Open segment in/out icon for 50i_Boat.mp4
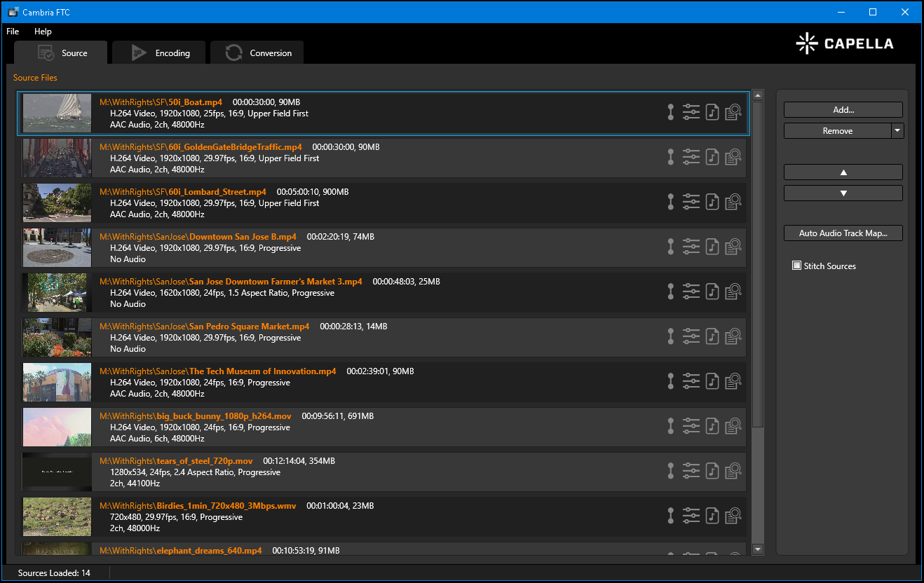The height and width of the screenshot is (583, 924). pyautogui.click(x=671, y=112)
